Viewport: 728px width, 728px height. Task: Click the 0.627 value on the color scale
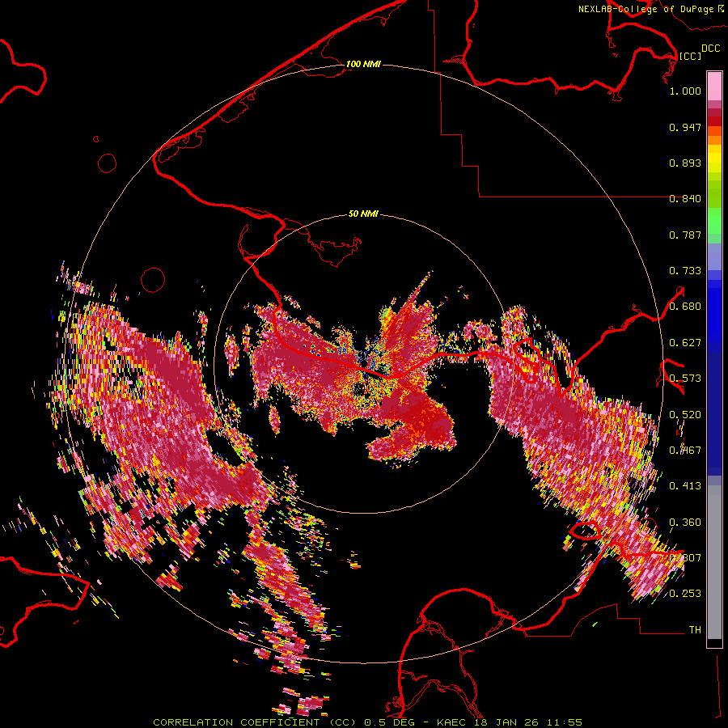pyautogui.click(x=685, y=343)
